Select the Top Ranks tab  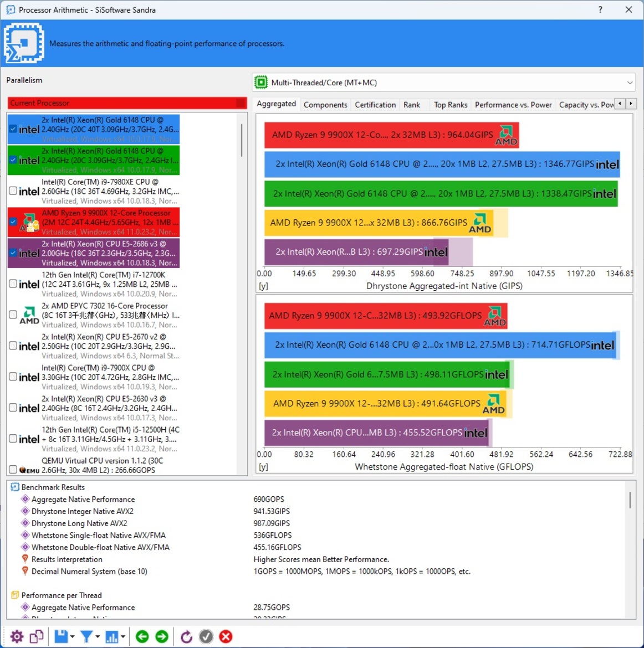click(451, 105)
